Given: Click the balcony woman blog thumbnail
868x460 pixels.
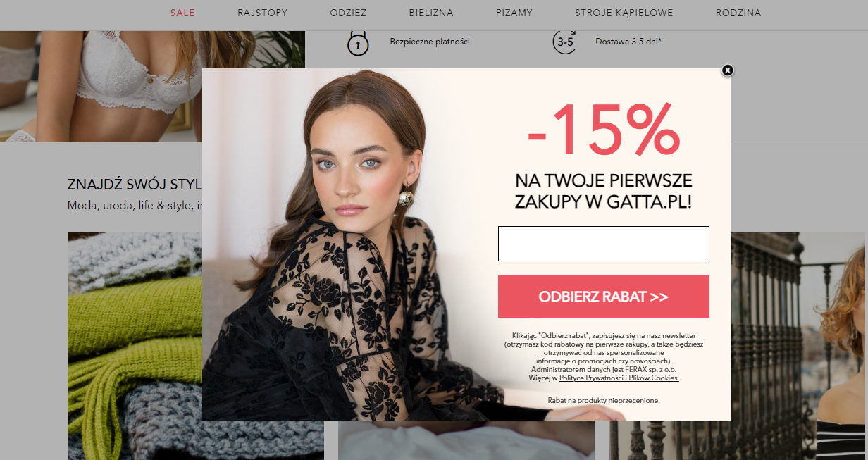Looking at the screenshot, I should point(799,346).
